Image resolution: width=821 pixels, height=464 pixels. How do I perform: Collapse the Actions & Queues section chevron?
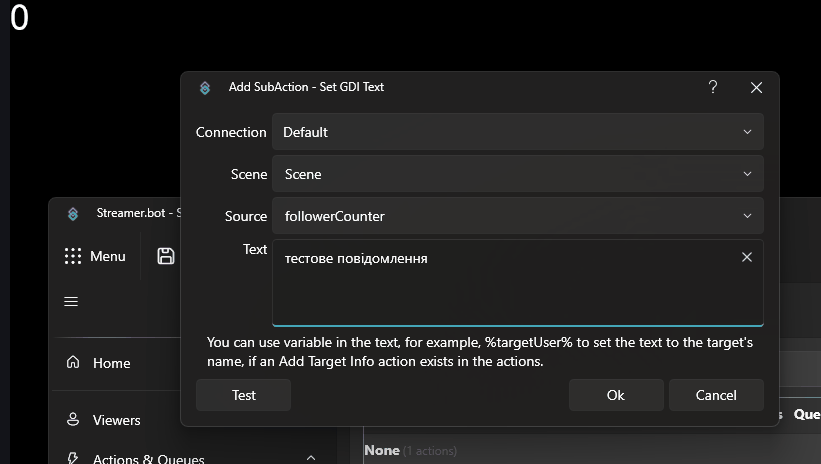point(311,458)
